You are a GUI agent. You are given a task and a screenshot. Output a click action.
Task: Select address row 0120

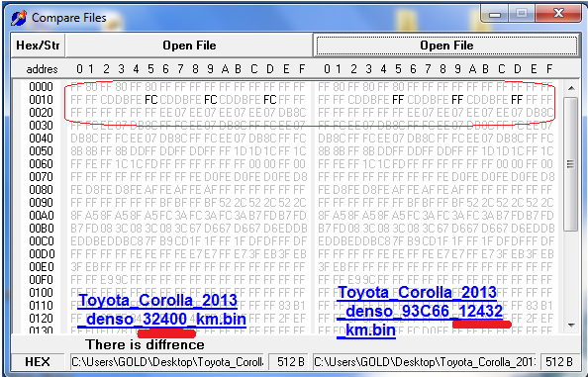[42, 319]
